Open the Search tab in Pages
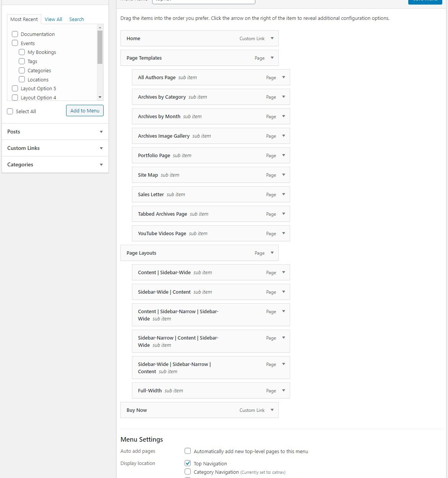 click(x=76, y=19)
